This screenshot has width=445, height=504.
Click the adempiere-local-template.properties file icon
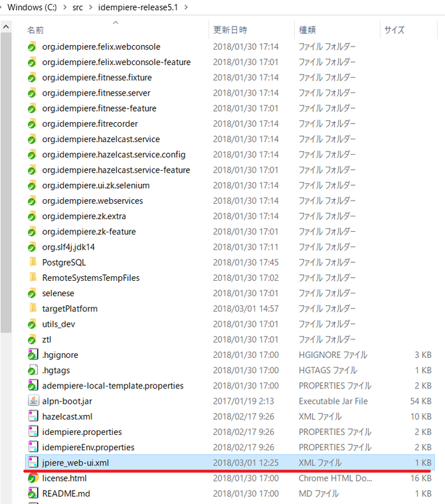click(x=33, y=385)
